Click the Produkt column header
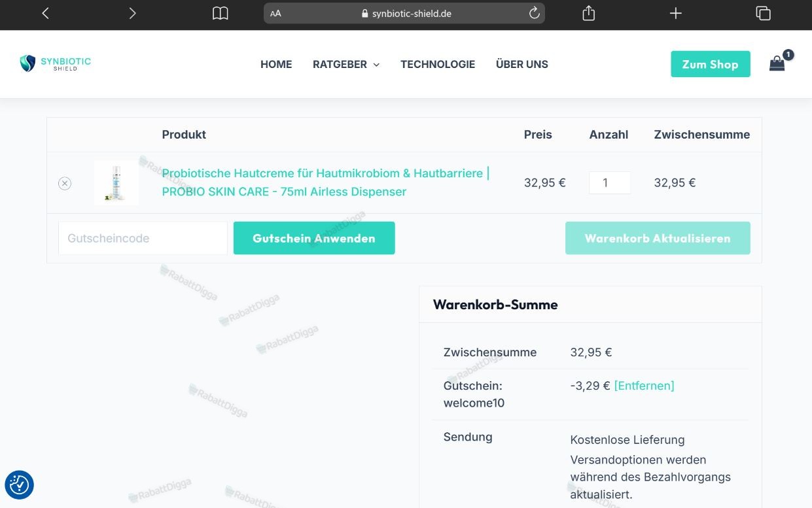Viewport: 812px width, 508px height. [x=184, y=135]
